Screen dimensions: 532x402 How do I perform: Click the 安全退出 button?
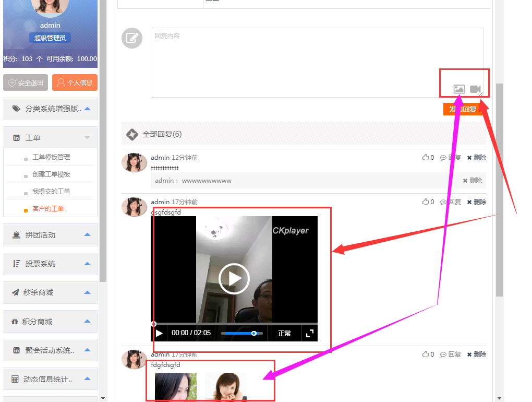(x=26, y=82)
